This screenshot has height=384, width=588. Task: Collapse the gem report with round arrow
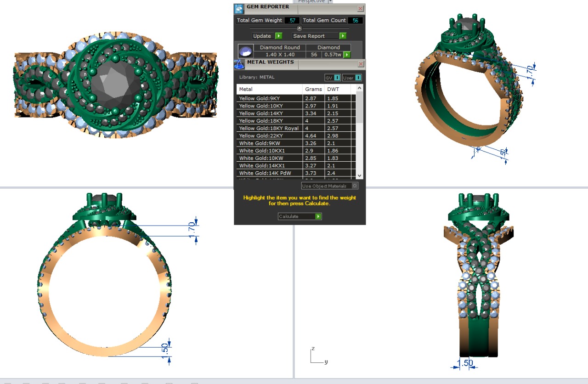pyautogui.click(x=300, y=28)
